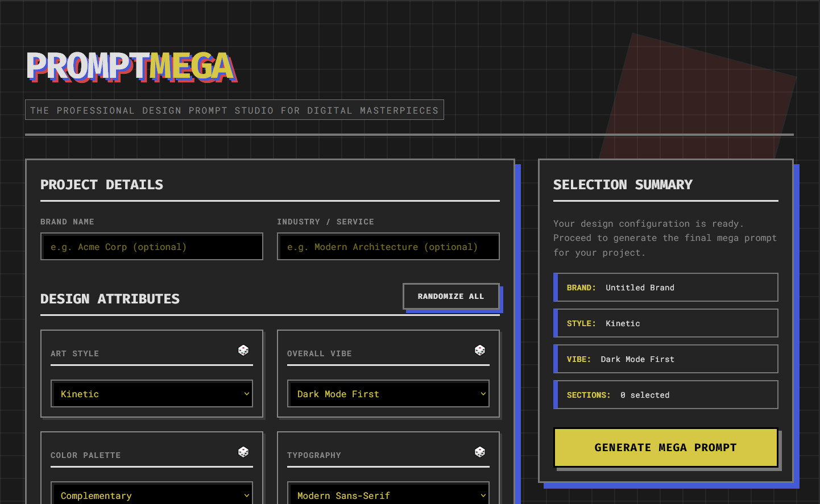Click the BRAND: Untitled Brand summary row
Image resolution: width=820 pixels, height=504 pixels.
coord(666,288)
